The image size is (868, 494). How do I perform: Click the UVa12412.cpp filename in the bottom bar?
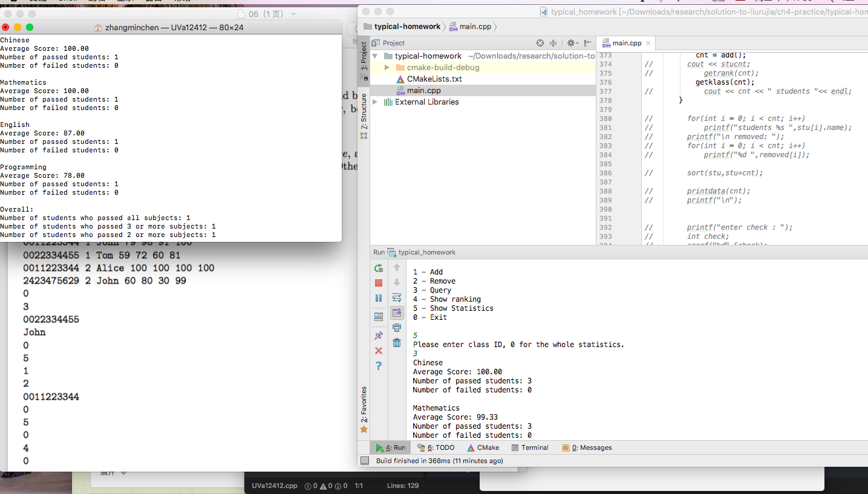tap(275, 486)
